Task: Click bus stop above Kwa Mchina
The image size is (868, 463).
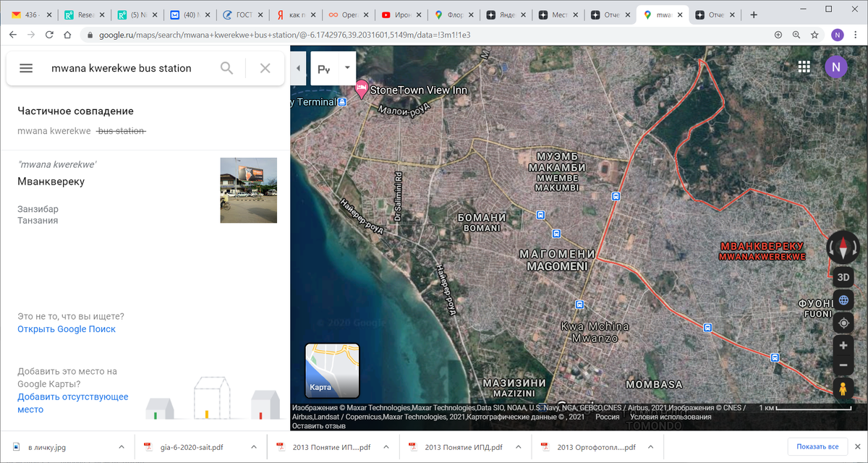Action: point(579,304)
